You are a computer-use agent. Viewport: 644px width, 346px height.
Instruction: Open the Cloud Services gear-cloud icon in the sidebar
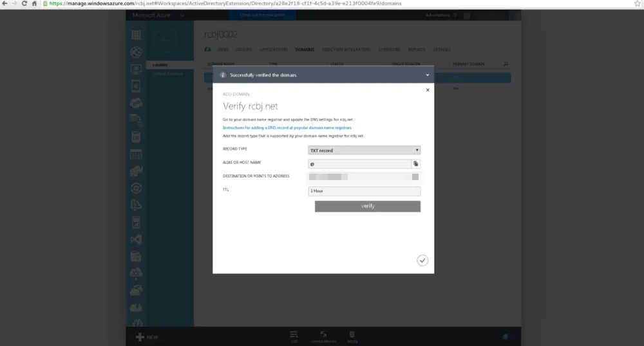coord(136,104)
